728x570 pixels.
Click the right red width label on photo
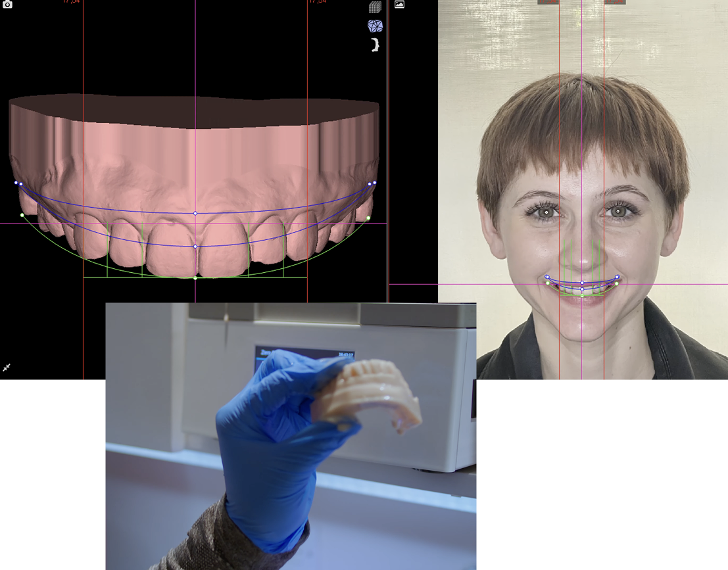[x=615, y=2]
